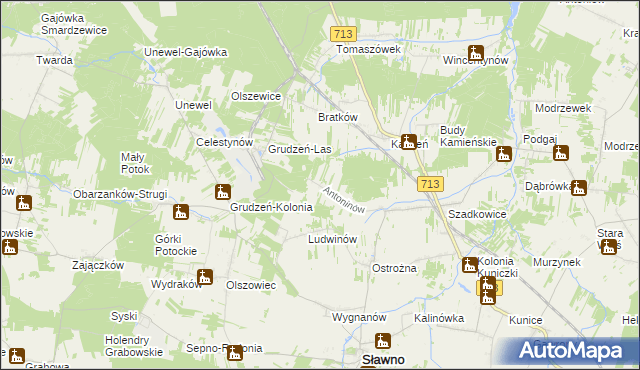Select church icon left of Kolonia Kuniczki
This screenshot has height=370, width=640.
click(470, 265)
